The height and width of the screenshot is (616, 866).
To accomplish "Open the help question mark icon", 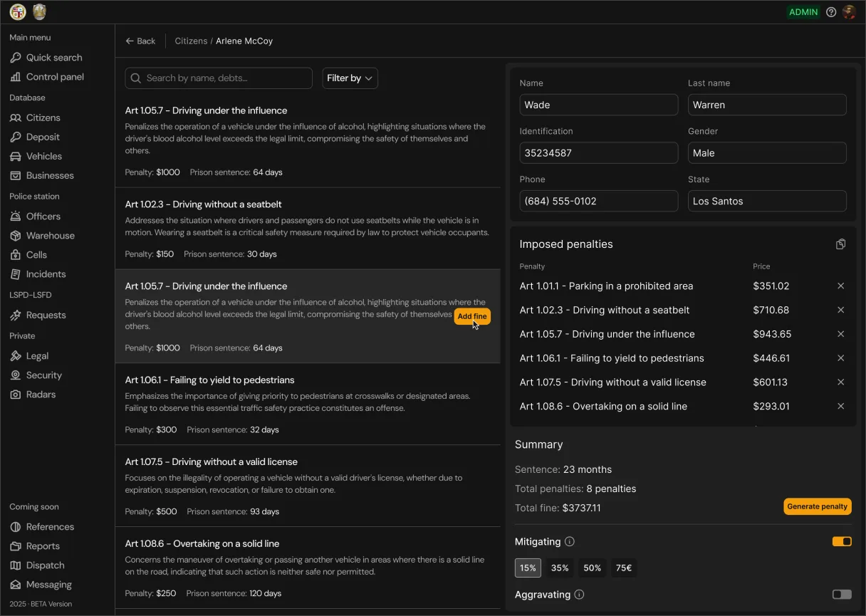I will [831, 12].
